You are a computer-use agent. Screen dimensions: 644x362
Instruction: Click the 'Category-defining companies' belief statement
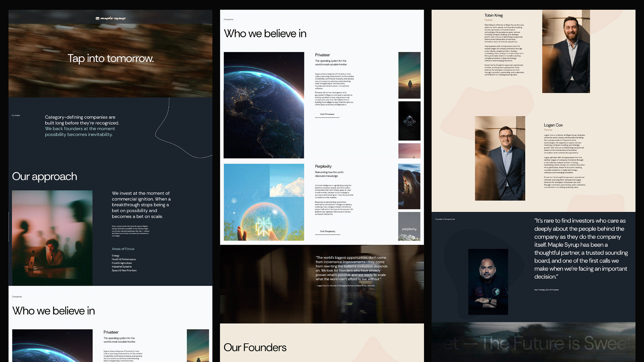(x=82, y=126)
